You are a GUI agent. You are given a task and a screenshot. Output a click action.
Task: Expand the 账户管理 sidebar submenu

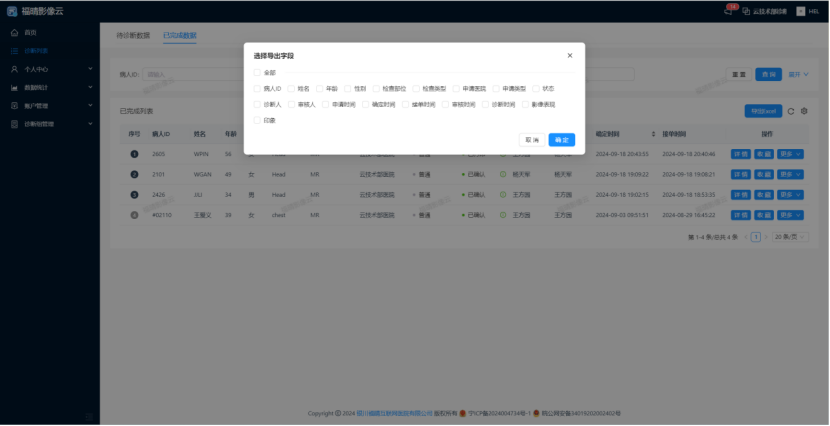pyautogui.click(x=50, y=105)
